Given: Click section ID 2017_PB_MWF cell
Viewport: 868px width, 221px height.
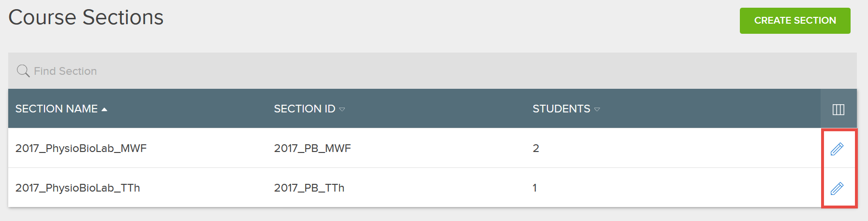Looking at the screenshot, I should point(312,148).
